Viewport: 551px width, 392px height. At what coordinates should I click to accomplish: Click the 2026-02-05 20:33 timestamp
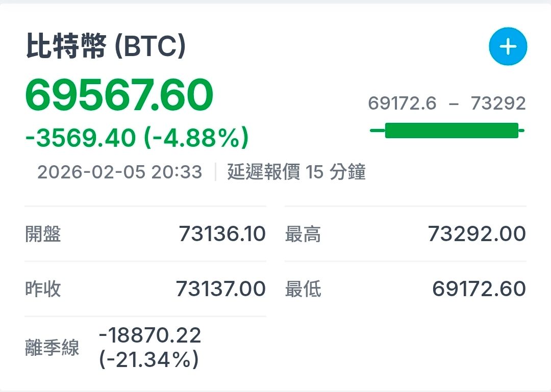(x=120, y=172)
